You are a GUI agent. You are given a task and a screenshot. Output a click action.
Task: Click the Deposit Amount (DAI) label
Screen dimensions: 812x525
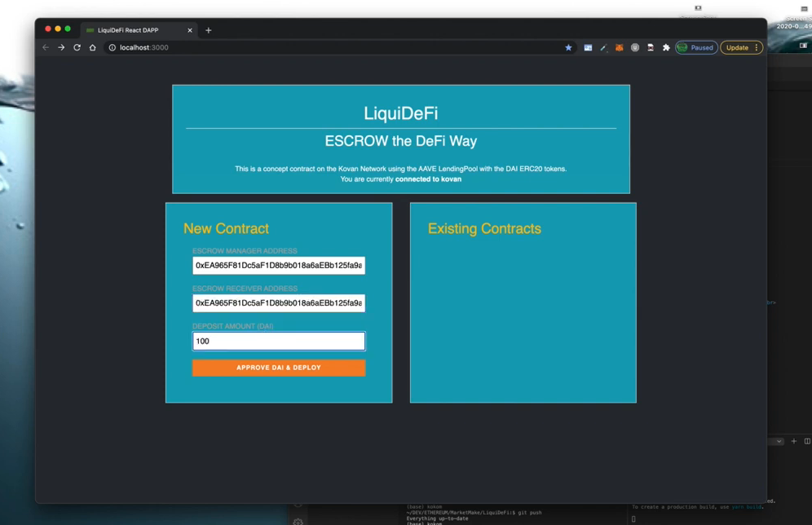(x=233, y=326)
